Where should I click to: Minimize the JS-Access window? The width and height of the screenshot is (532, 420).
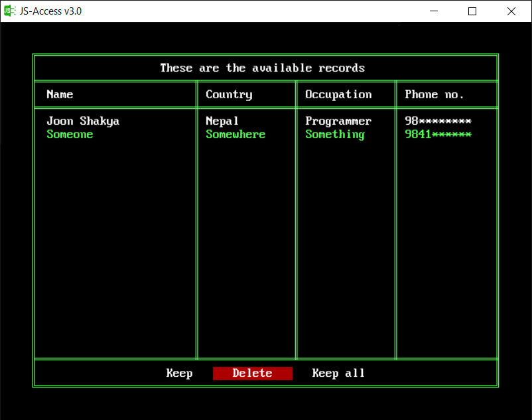click(434, 11)
